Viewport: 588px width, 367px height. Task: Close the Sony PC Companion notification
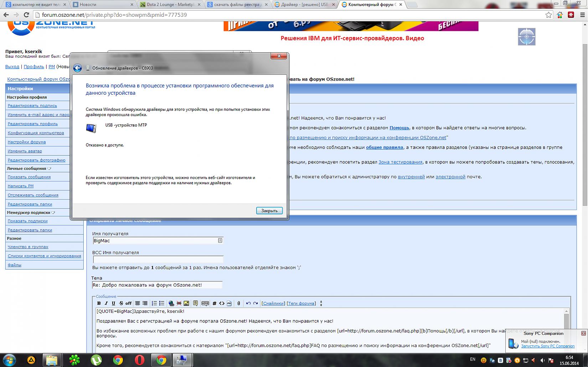[583, 334]
